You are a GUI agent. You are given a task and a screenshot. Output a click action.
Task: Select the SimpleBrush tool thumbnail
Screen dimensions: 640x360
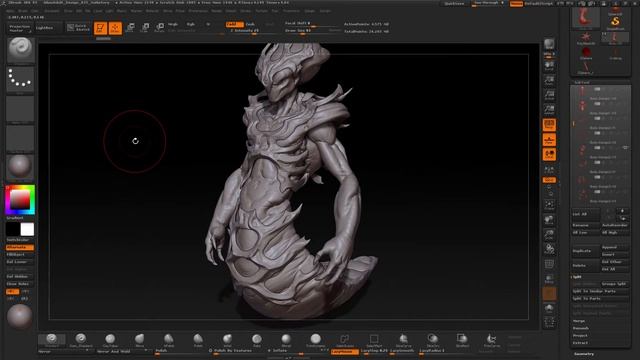615,22
